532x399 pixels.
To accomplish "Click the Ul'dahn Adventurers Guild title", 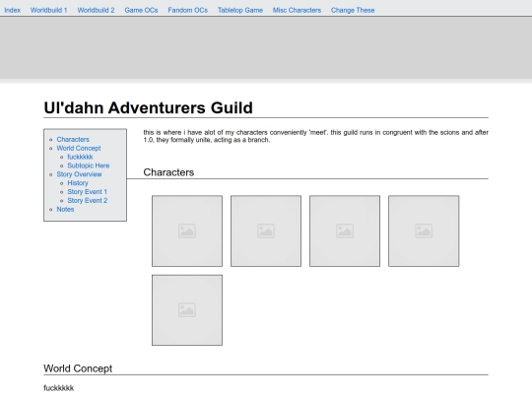I will [148, 108].
